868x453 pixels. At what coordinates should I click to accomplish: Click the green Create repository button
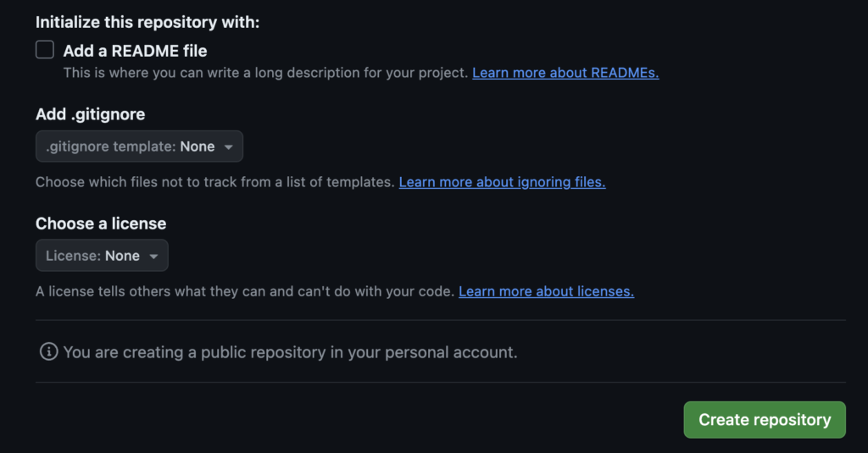(x=765, y=420)
